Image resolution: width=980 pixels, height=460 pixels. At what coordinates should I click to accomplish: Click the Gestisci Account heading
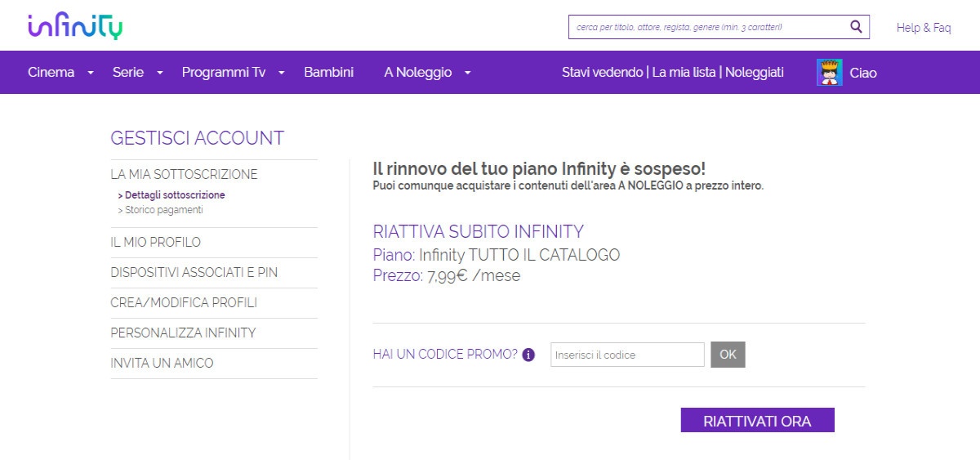pyautogui.click(x=198, y=138)
